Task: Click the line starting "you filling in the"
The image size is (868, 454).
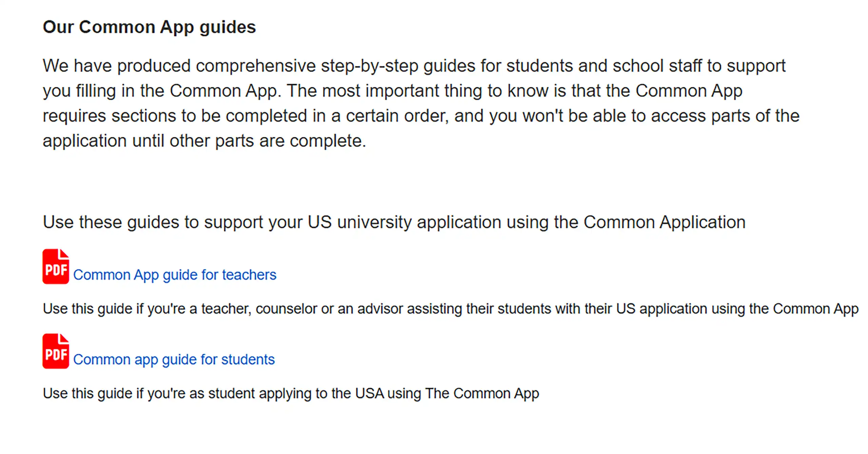Action: [x=393, y=91]
